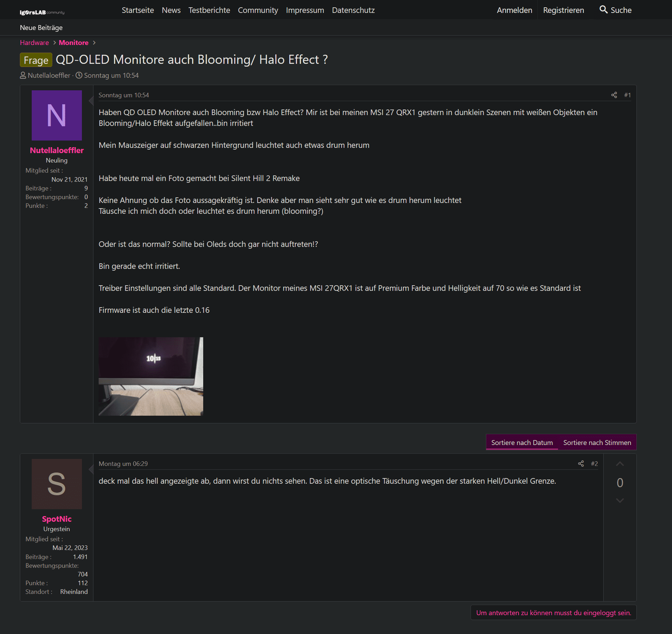Downvote SpotNic's reply
672x634 pixels.
click(x=620, y=500)
